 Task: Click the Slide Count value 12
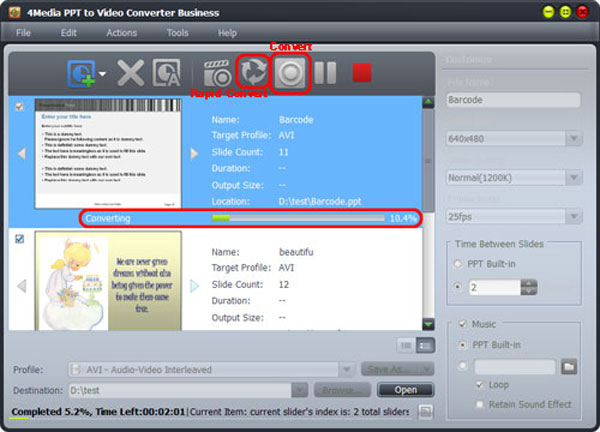tap(284, 284)
